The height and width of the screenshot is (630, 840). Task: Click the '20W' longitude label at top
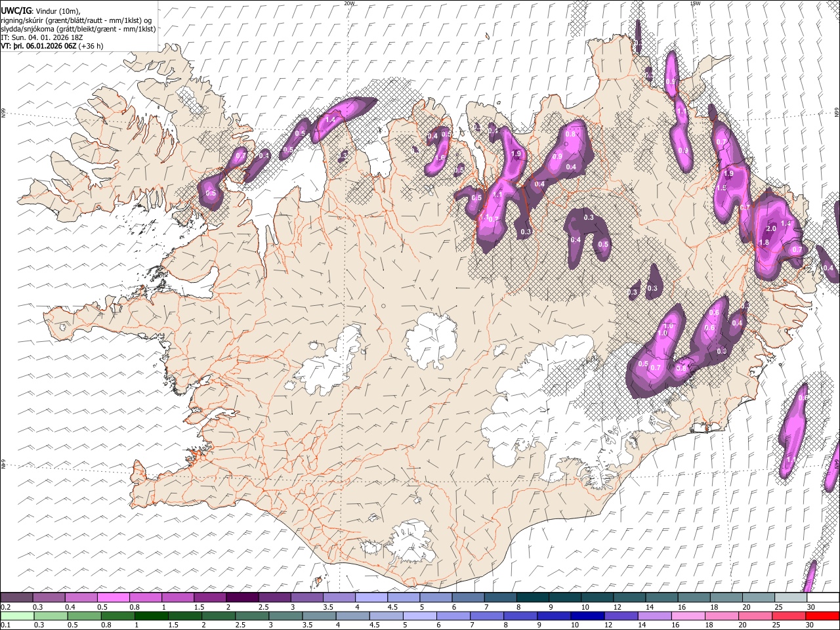point(348,3)
